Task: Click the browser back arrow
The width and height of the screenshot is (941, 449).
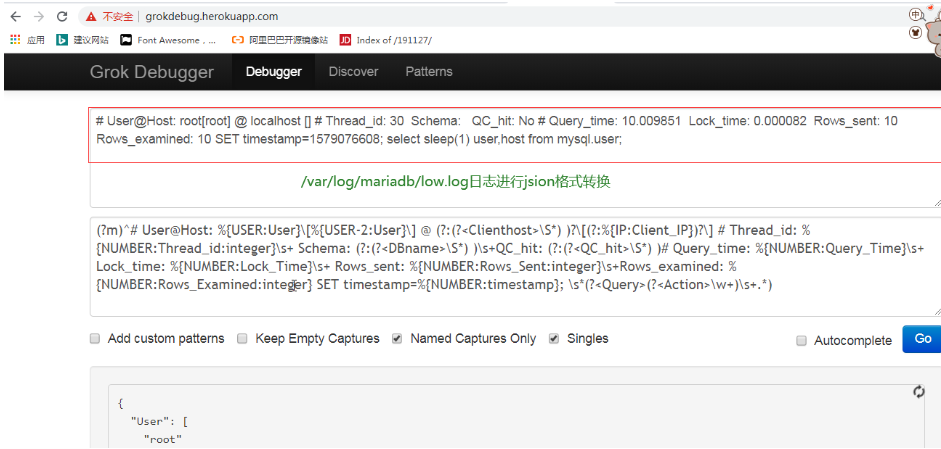Action: 15,17
